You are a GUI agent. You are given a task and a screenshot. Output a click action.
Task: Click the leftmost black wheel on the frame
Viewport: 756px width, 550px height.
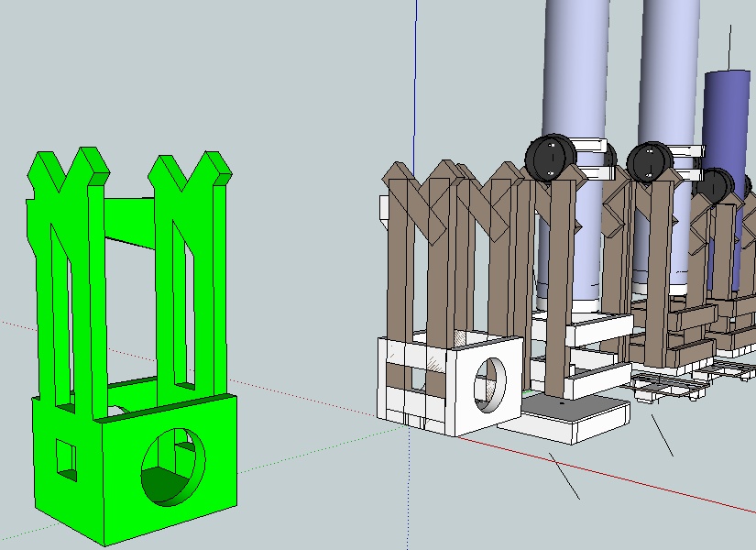551,156
